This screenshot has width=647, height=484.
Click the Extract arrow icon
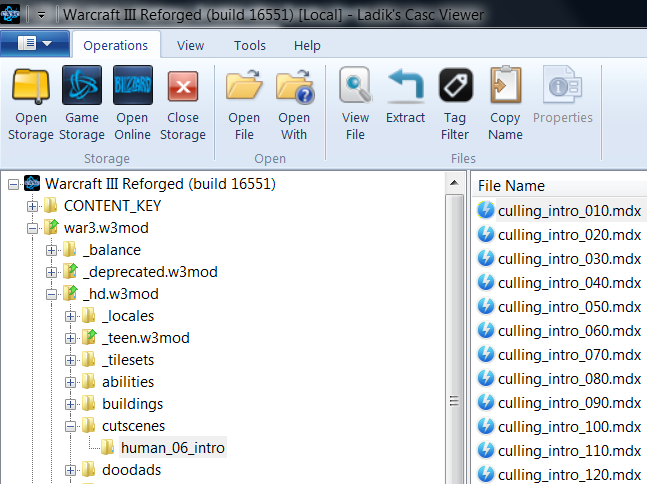(406, 85)
